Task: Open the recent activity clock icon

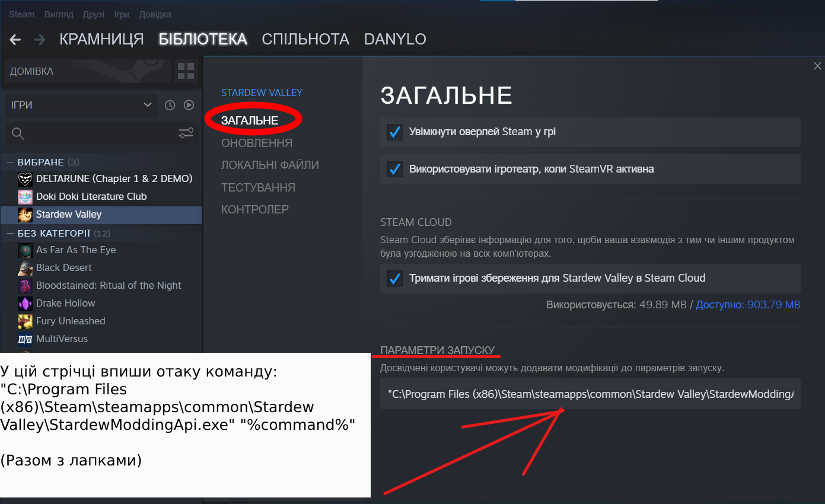Action: tap(170, 105)
